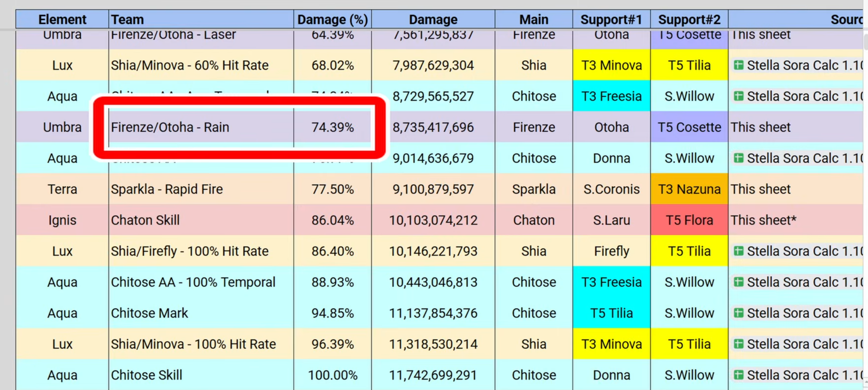The image size is (868, 390).
Task: Click the Sheets icon in the Shia/Minova 60% Hit Rate row
Action: [x=739, y=65]
